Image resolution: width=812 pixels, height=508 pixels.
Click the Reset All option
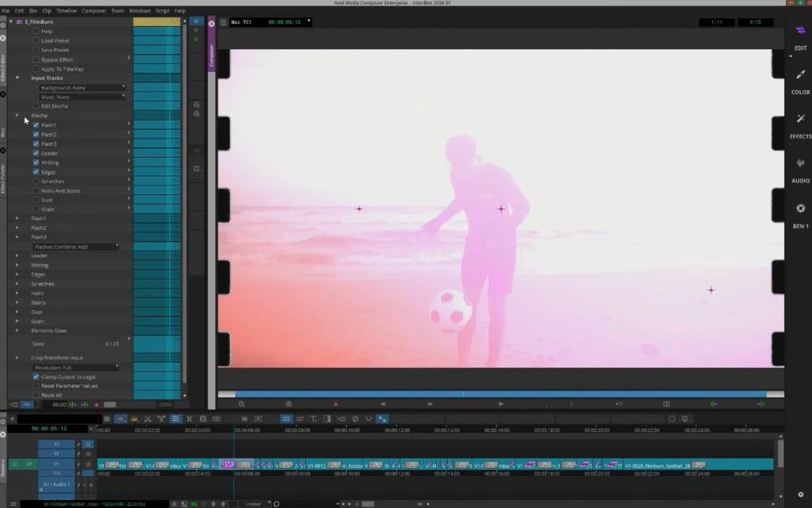(x=52, y=395)
